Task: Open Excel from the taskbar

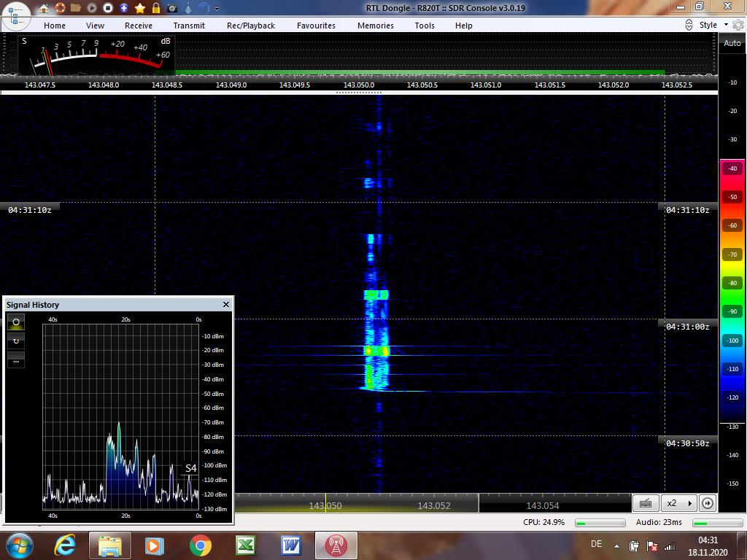Action: coord(245,545)
